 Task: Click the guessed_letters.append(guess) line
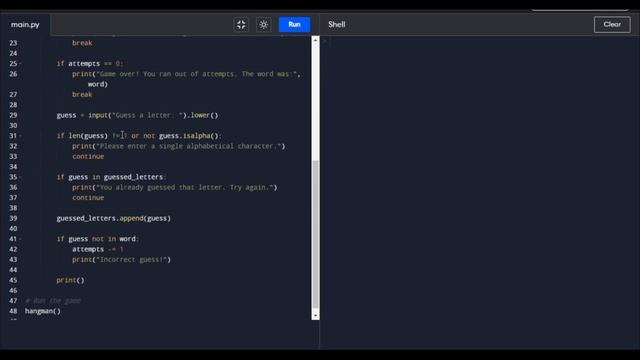pyautogui.click(x=113, y=218)
